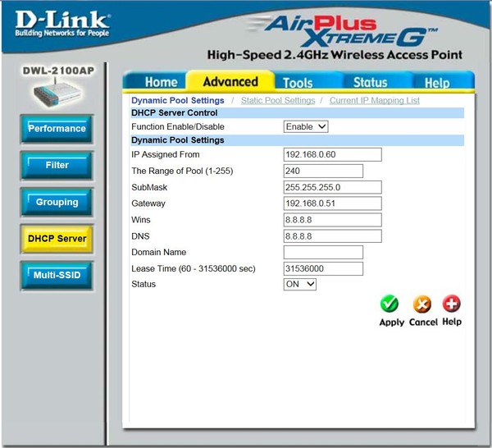This screenshot has height=448, width=492.
Task: Open the Current IP Mapping List link
Action: [375, 100]
